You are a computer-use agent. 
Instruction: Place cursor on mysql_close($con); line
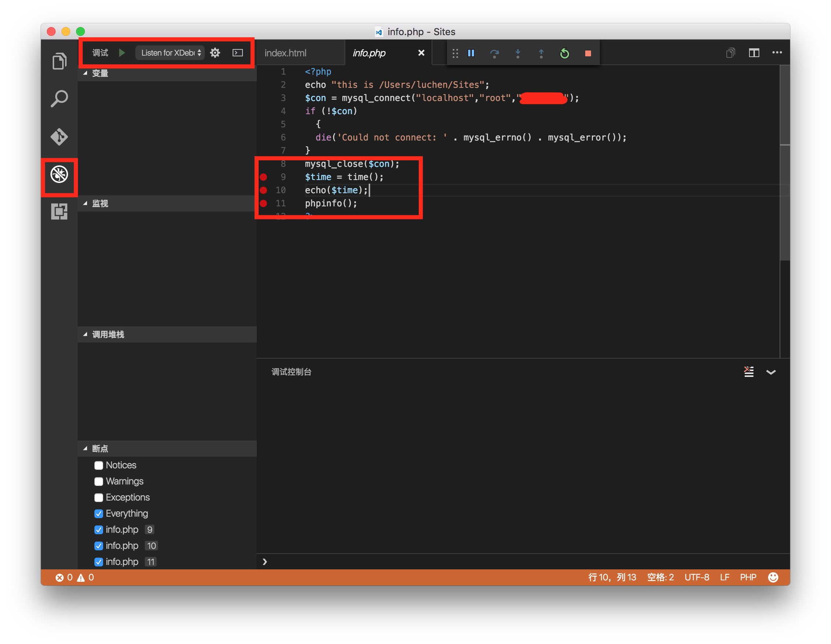click(x=352, y=164)
